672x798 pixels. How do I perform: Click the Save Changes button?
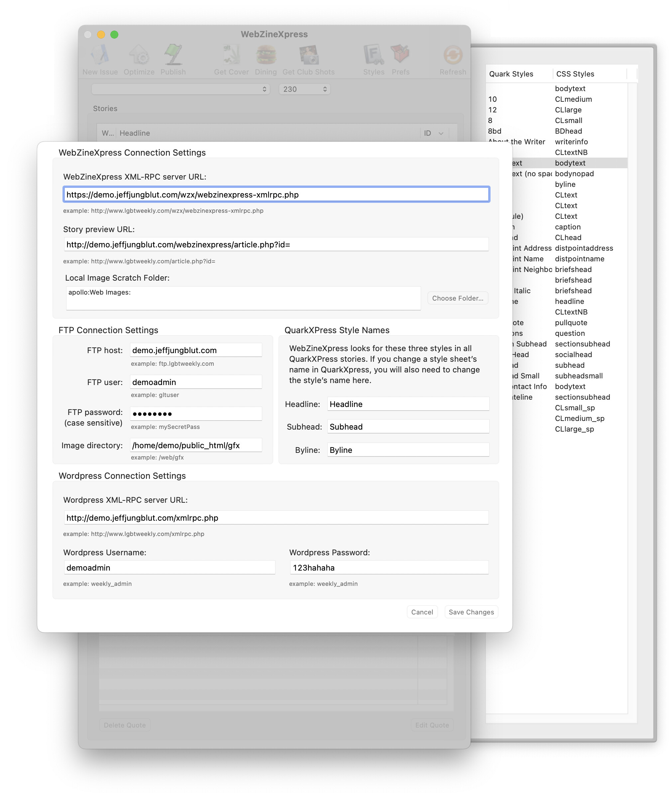pos(471,612)
